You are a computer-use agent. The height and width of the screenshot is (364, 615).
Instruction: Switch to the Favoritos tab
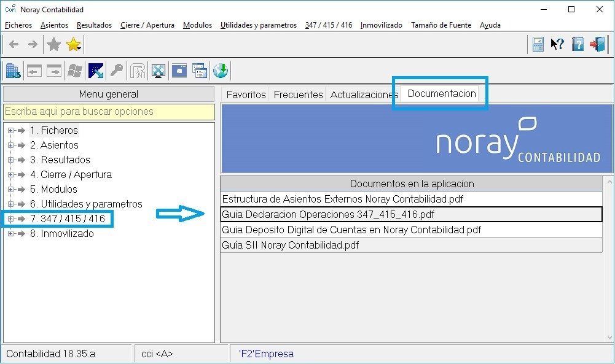tap(246, 95)
